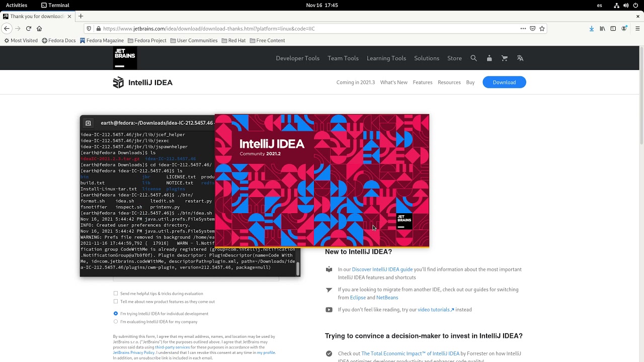Open Firefox account icon

[624, 29]
